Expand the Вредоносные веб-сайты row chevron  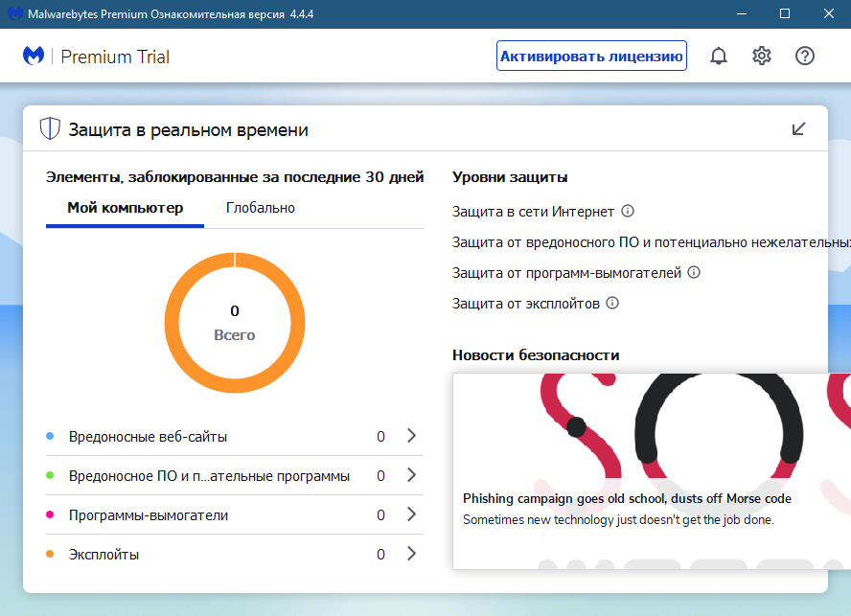tap(411, 435)
